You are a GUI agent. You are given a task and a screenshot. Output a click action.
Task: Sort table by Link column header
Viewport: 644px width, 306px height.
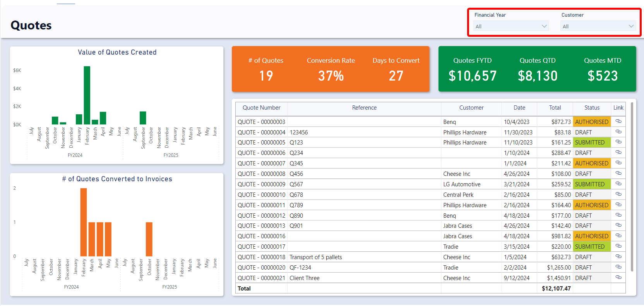(618, 108)
